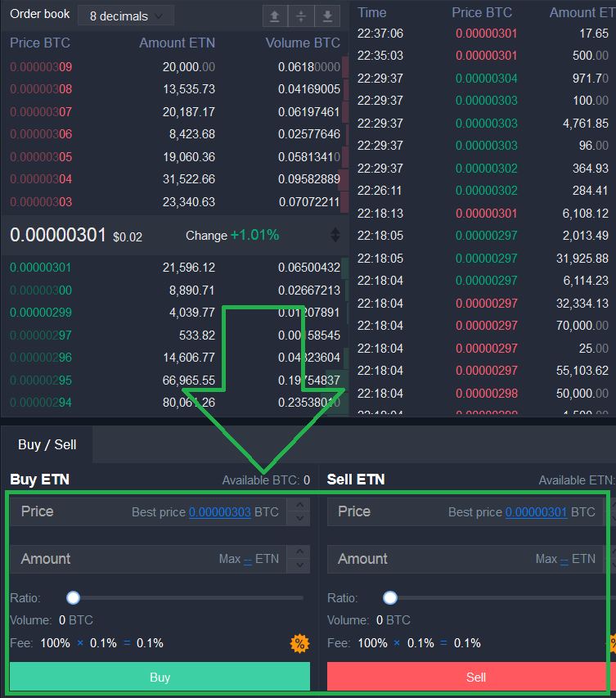The image size is (616, 698).
Task: Open the Buy / Sell tab
Action: (47, 444)
